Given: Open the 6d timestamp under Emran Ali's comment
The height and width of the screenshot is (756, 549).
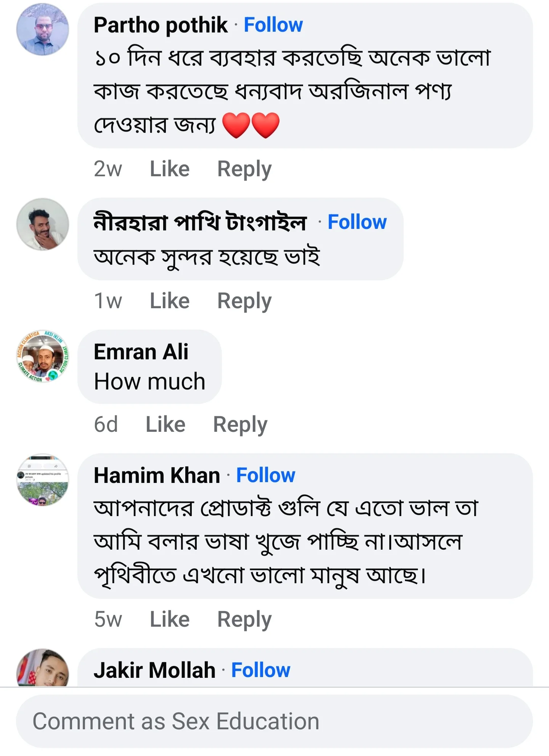Looking at the screenshot, I should click(x=106, y=423).
